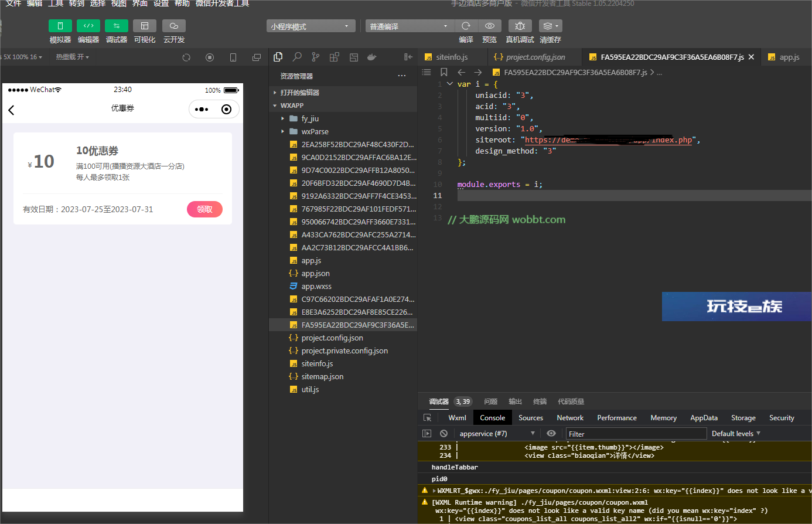Switch to the project.config.json editor tab

click(x=535, y=57)
